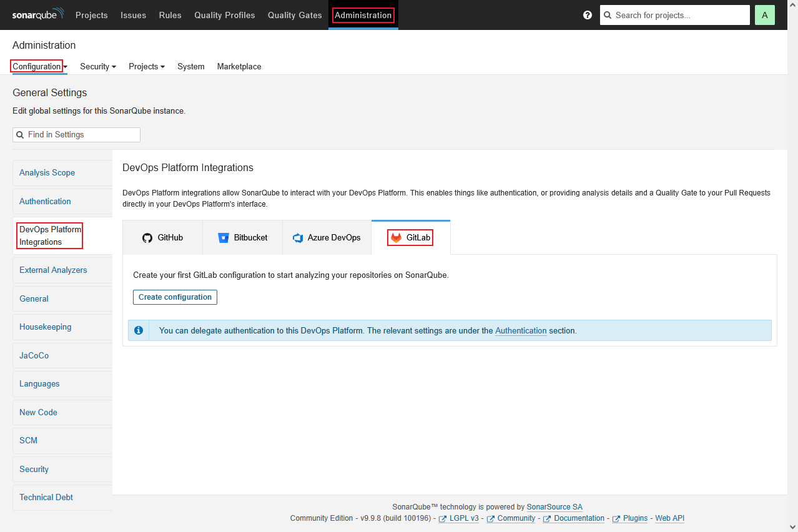The height and width of the screenshot is (532, 798).
Task: Select DevOps Platform Integrations category
Action: click(x=62, y=235)
